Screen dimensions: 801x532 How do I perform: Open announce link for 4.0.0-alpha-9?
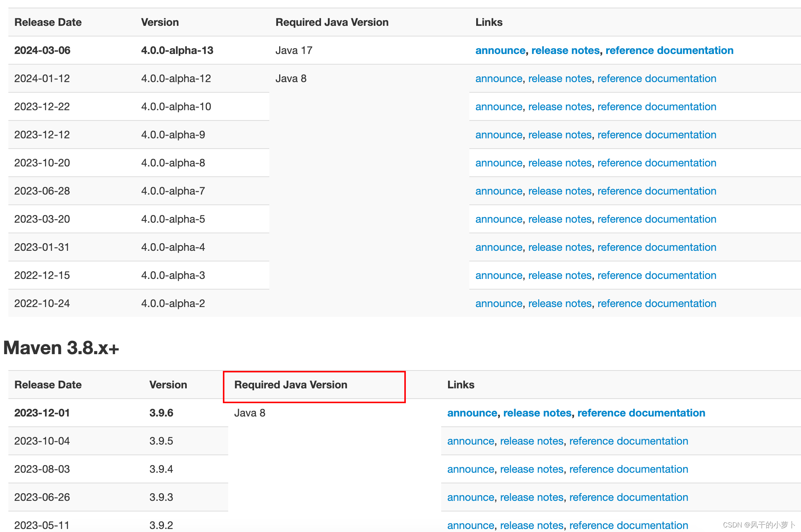(x=499, y=135)
